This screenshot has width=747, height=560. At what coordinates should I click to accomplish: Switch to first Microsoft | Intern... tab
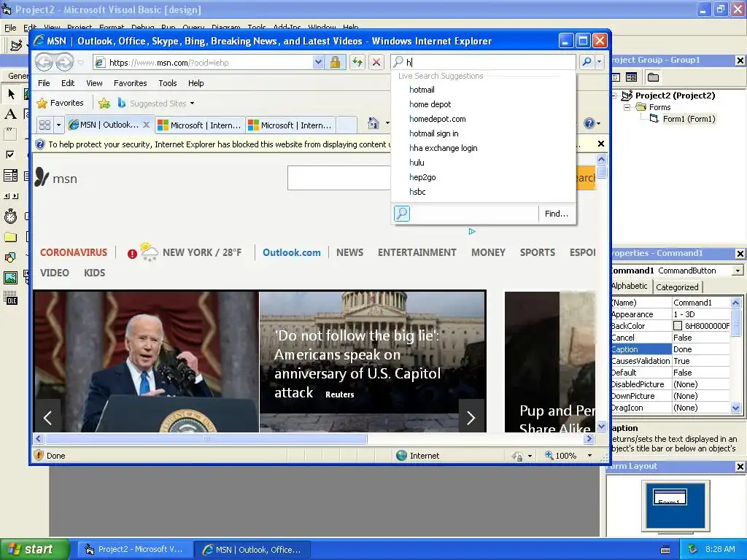pos(200,125)
